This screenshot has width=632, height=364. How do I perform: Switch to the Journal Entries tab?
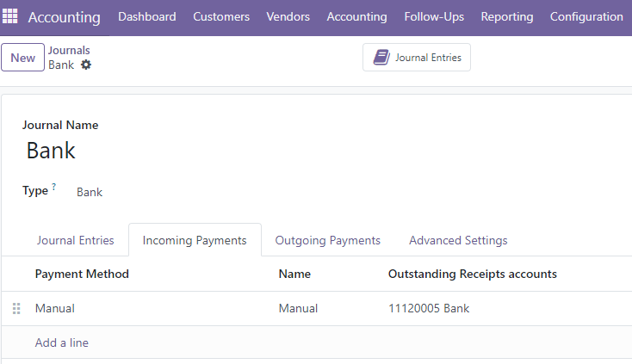click(x=76, y=240)
